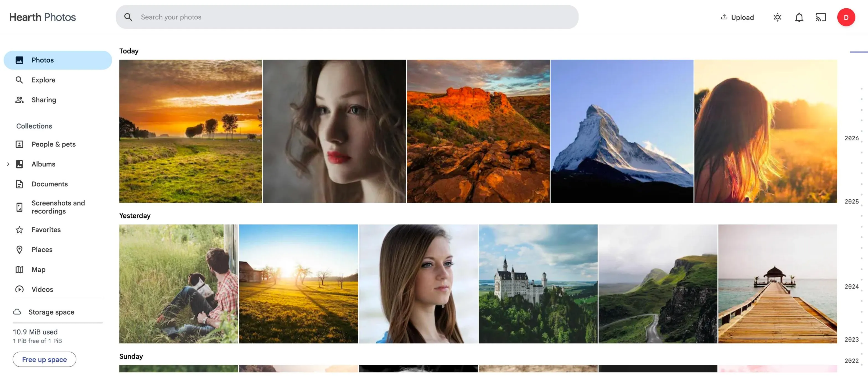Select Photos in the sidebar
This screenshot has height=376, width=868.
(x=58, y=60)
